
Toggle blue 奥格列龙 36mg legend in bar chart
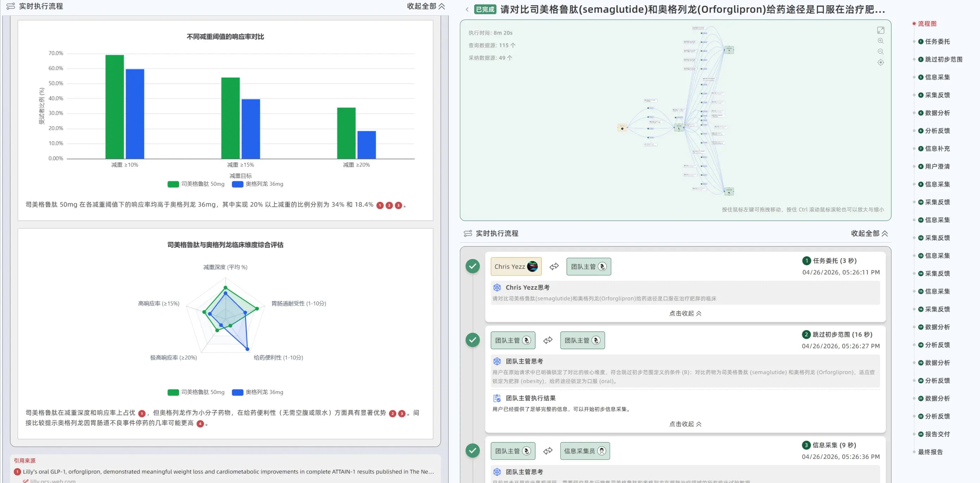[x=258, y=184]
